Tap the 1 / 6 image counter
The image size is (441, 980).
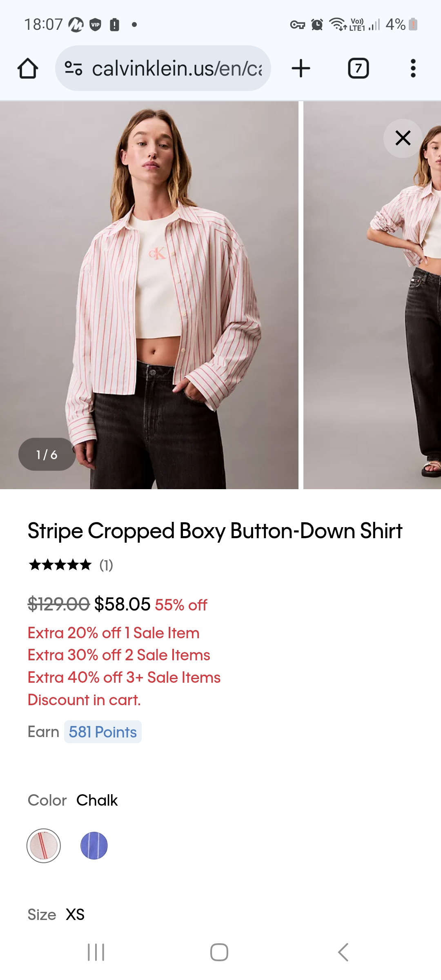[47, 454]
